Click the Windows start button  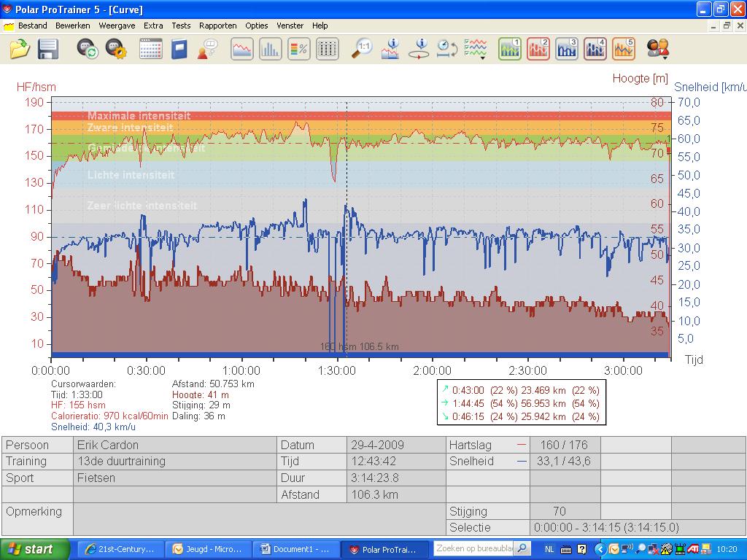coord(35,549)
